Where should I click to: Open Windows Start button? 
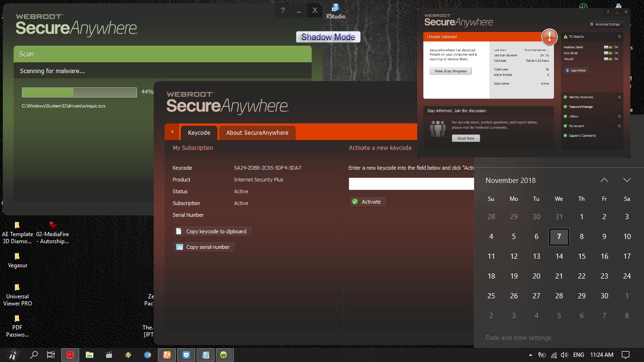pyautogui.click(x=12, y=354)
